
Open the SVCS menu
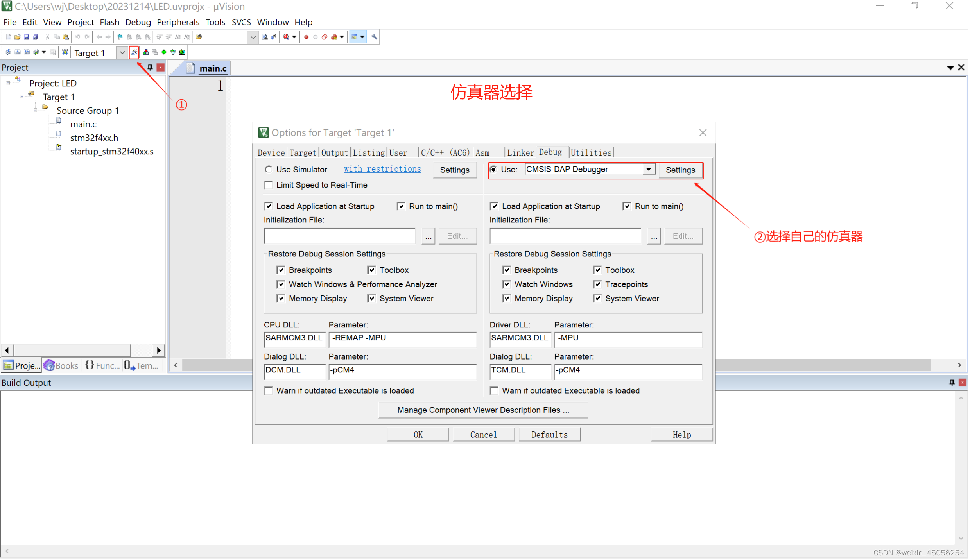[x=242, y=22]
